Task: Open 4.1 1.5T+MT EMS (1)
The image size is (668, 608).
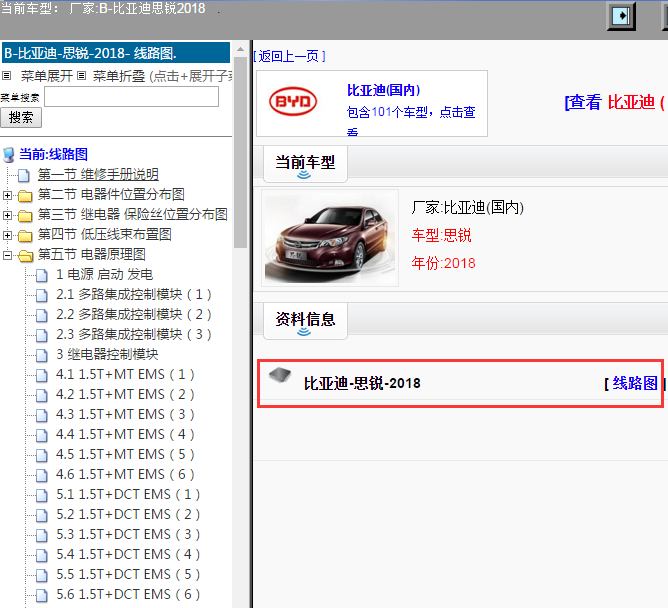Action: [125, 374]
